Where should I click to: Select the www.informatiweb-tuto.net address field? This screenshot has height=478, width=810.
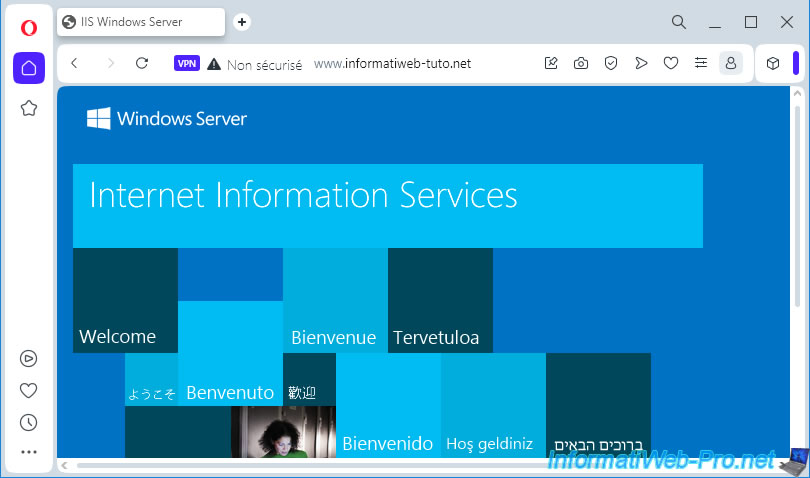tap(392, 64)
